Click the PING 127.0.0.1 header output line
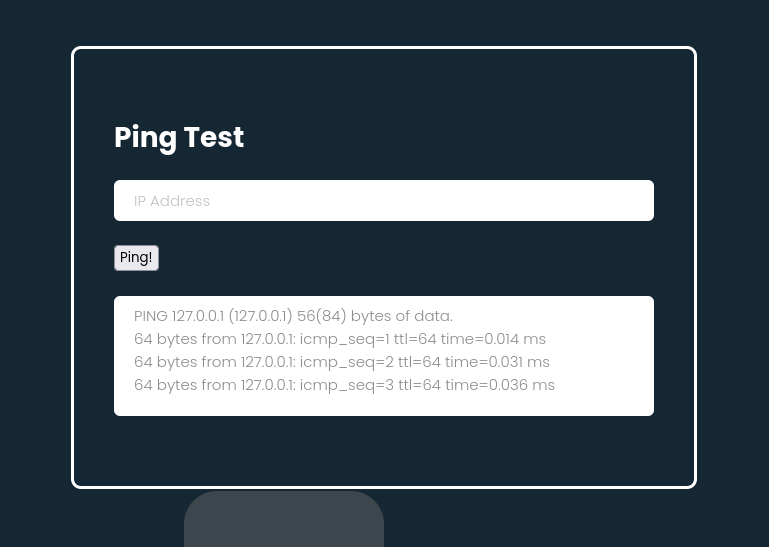The image size is (769, 547). coord(293,316)
